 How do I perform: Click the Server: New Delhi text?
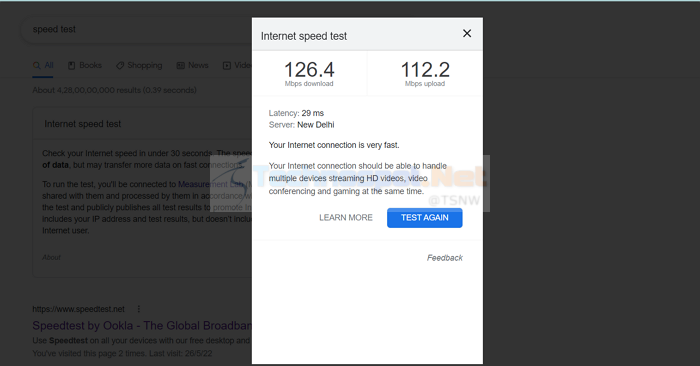[x=301, y=125]
